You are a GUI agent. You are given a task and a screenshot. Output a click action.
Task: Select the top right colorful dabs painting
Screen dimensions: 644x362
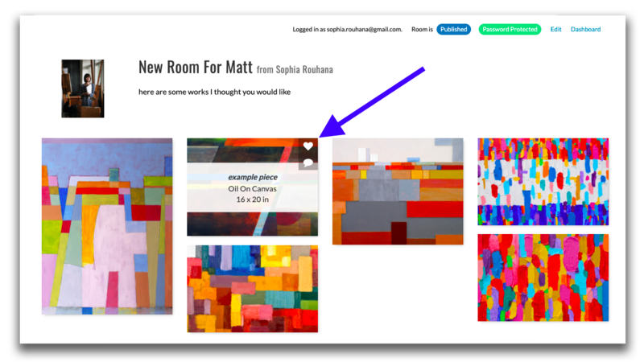[x=543, y=181]
